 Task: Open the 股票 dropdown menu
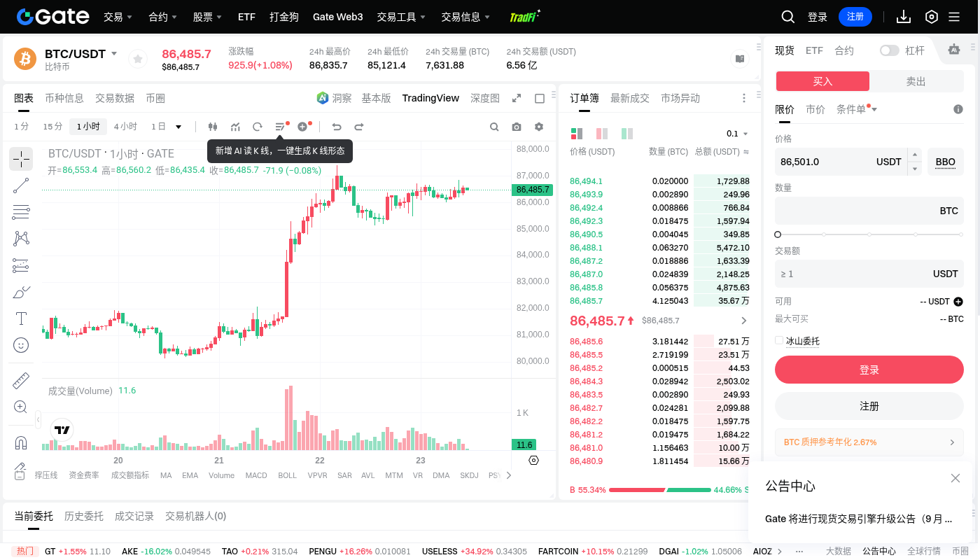tap(208, 17)
